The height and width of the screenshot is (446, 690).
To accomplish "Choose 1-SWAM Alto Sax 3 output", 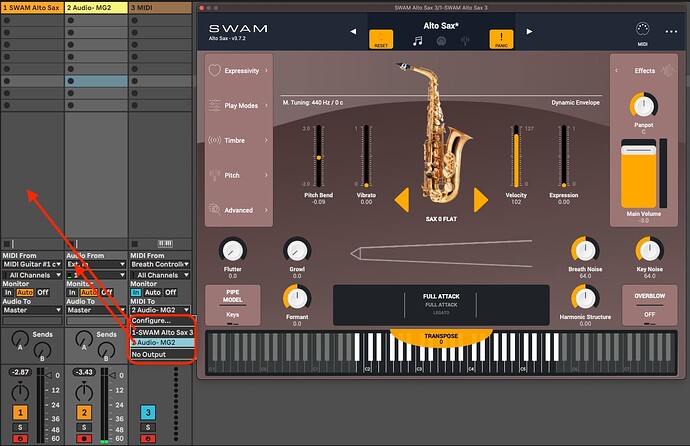I will [162, 332].
